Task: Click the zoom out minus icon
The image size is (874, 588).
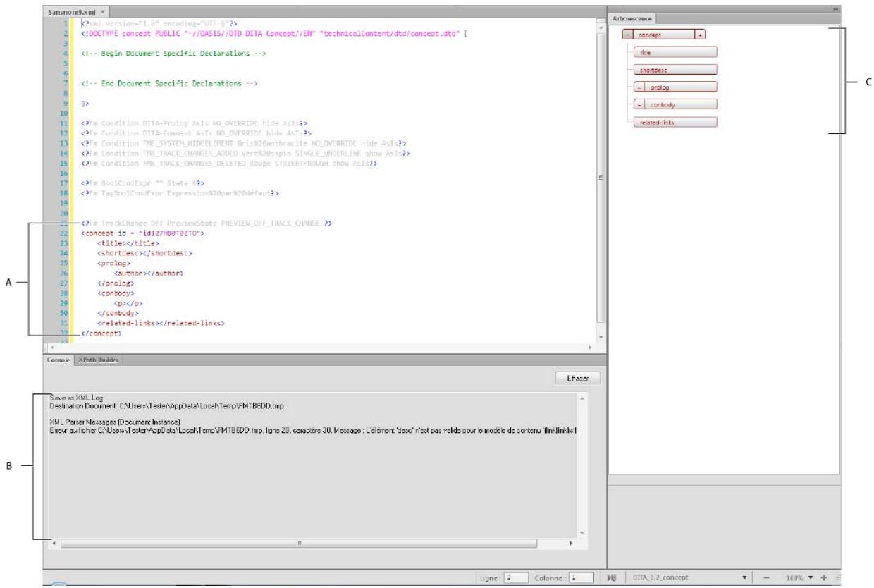Action: [x=766, y=577]
